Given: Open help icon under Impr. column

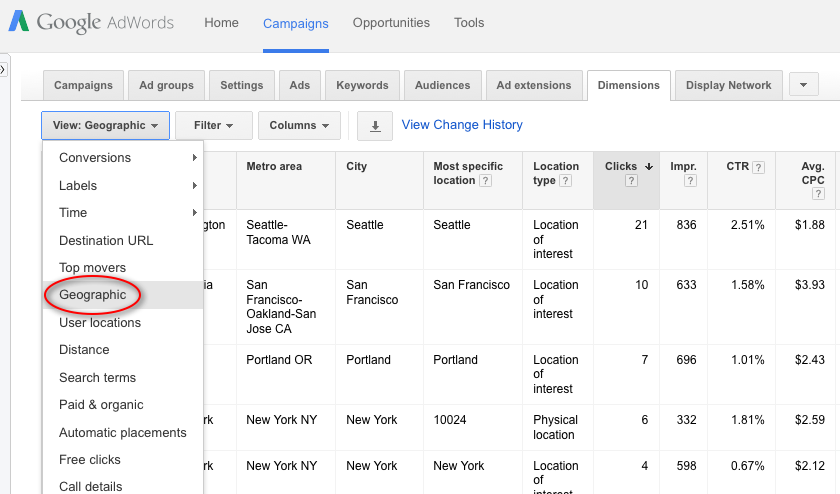Looking at the screenshot, I should pos(690,181).
